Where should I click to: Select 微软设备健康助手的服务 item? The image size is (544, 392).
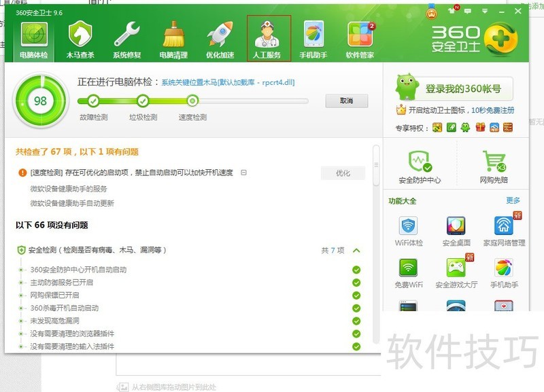click(x=69, y=189)
